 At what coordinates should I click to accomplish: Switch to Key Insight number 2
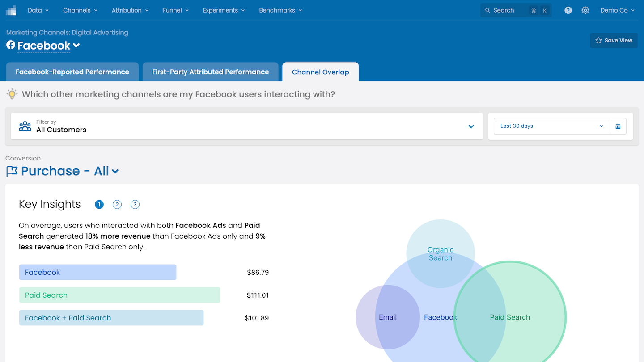[x=117, y=205]
